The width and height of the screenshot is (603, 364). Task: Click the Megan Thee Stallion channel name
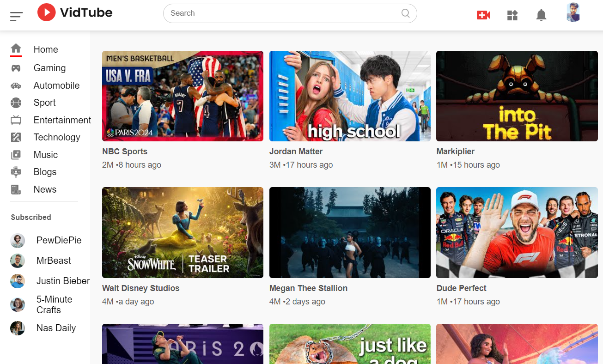click(x=308, y=288)
